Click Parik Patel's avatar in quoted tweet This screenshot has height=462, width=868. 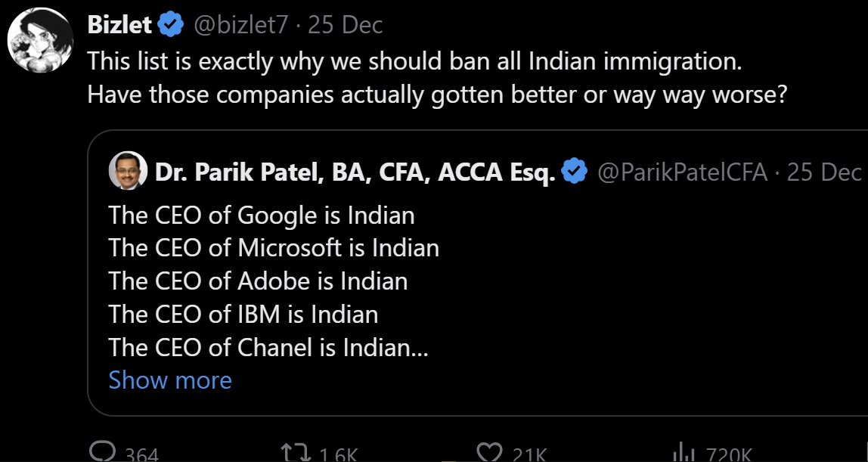coord(128,171)
